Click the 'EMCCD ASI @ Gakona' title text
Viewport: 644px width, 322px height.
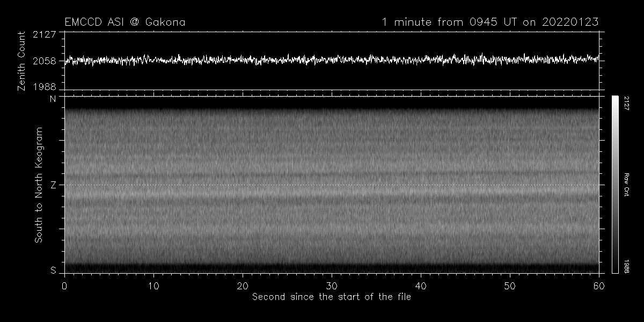[125, 23]
